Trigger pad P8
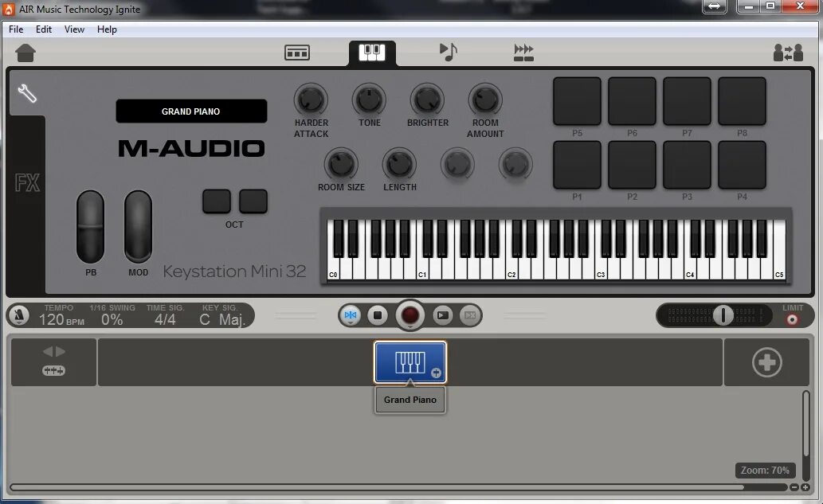This screenshot has width=823, height=504. (x=742, y=101)
